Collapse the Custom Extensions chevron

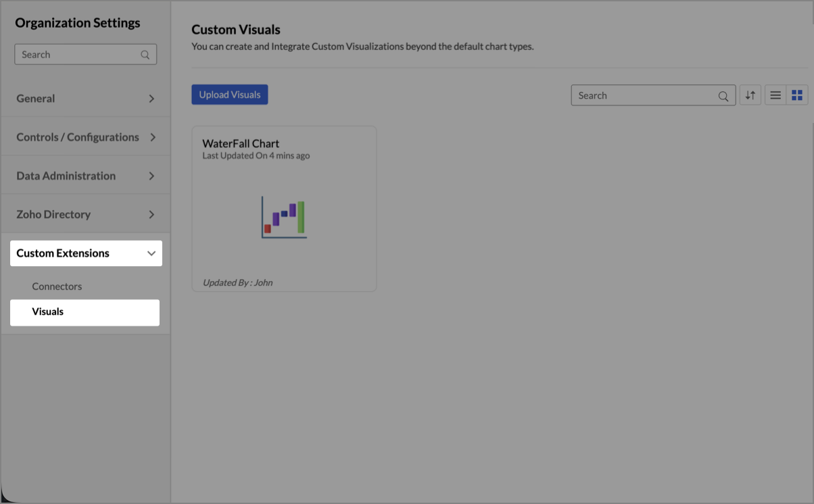pyautogui.click(x=151, y=253)
